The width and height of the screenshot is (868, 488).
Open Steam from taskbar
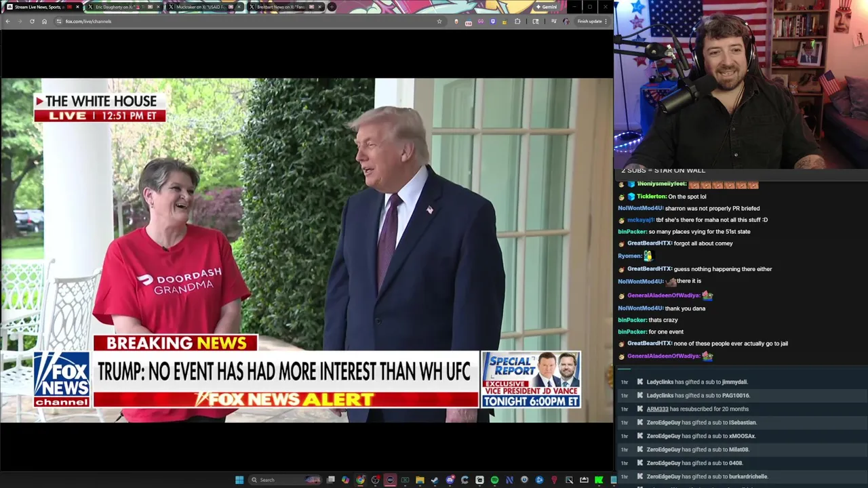pos(435,480)
